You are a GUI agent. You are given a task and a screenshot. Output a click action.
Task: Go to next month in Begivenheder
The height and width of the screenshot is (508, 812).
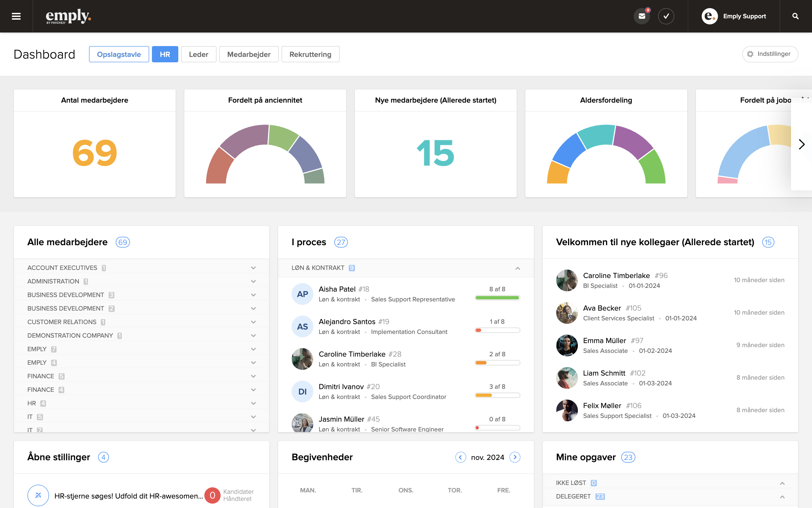pos(515,457)
